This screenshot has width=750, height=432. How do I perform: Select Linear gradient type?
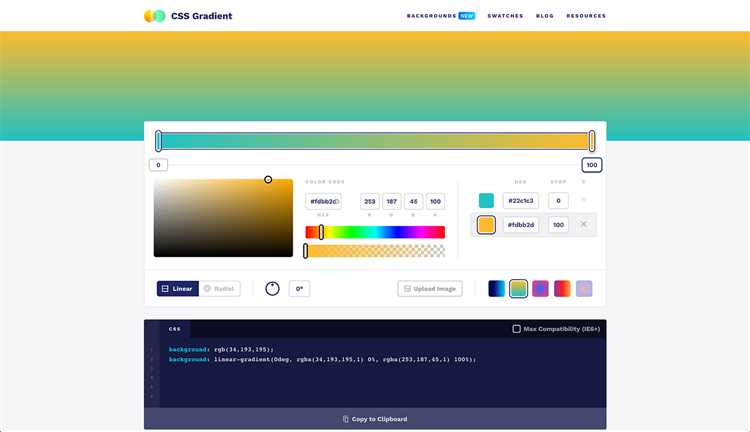pos(177,288)
